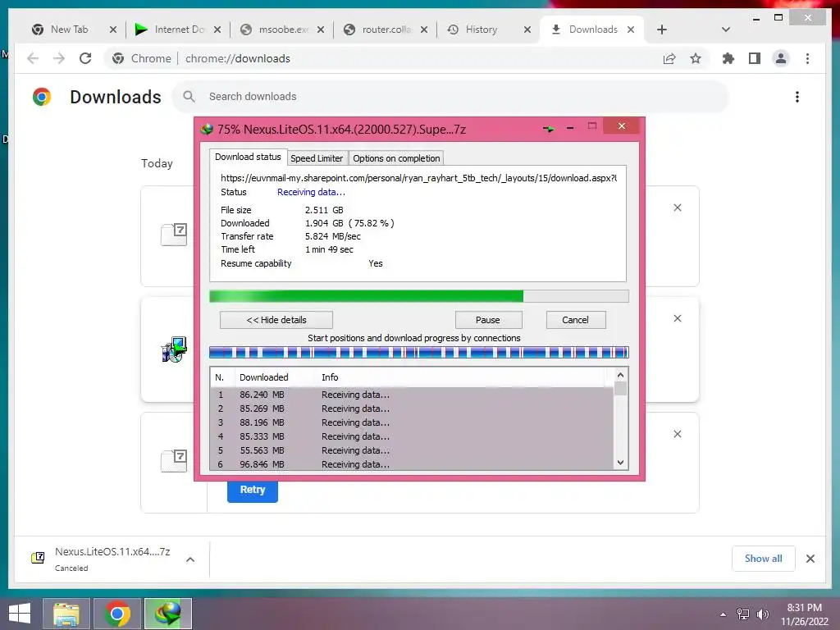The image size is (840, 630).
Task: Click the file icon of the first download
Action: click(174, 235)
